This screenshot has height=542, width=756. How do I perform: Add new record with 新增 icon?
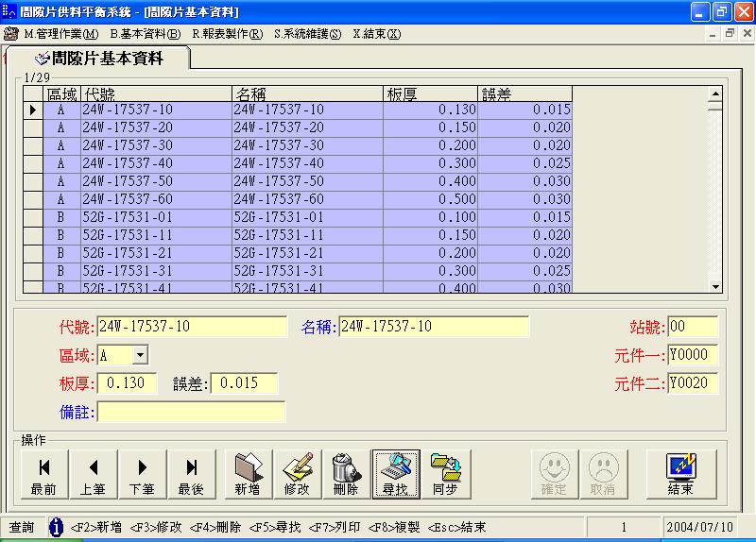click(249, 474)
